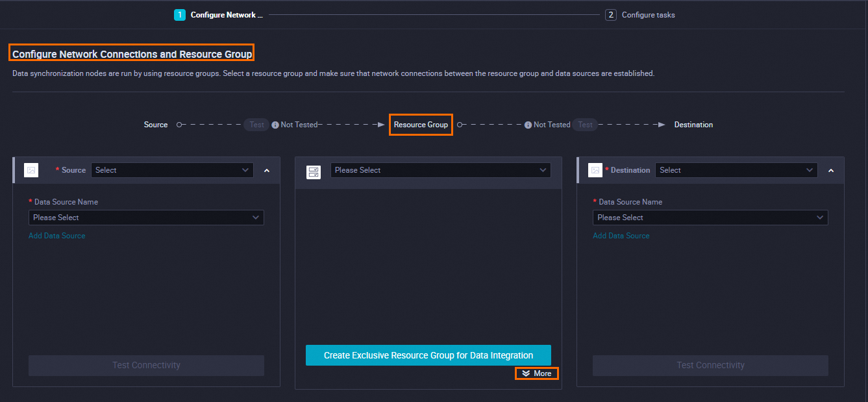
Task: Click the double-chevron icon next to More
Action: click(526, 373)
